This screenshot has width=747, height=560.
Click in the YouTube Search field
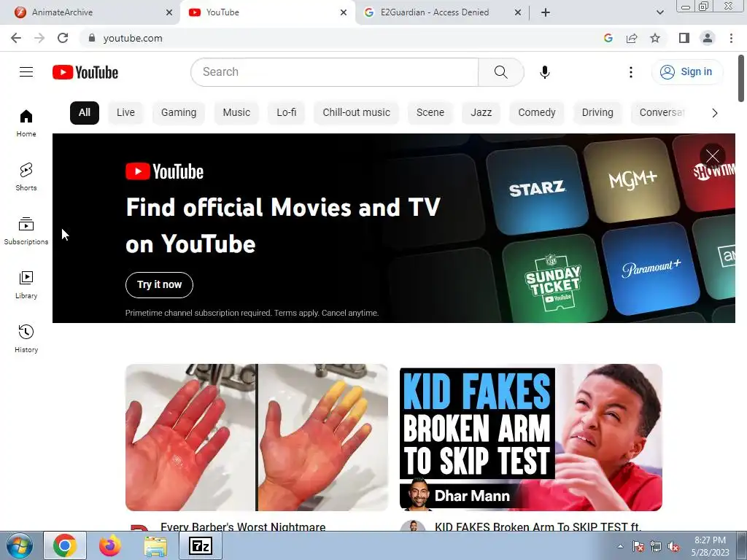click(x=334, y=72)
